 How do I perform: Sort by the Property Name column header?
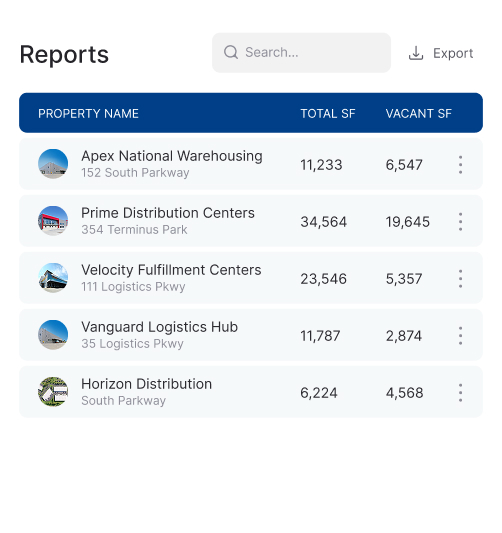(88, 114)
